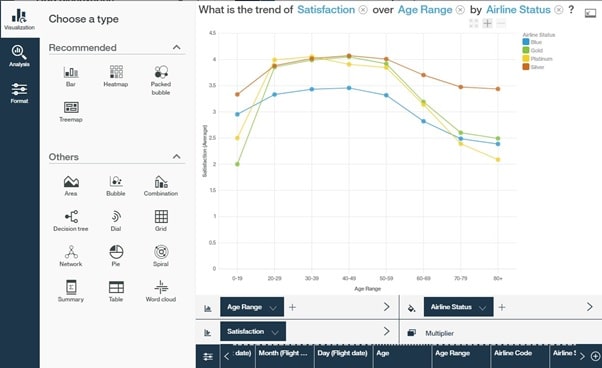Pick the Decision tree chart type

point(71,221)
